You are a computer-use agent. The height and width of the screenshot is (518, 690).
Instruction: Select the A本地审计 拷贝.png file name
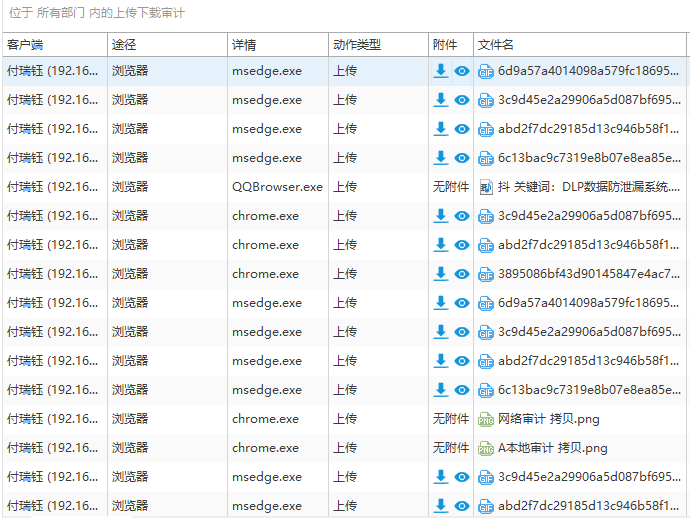(553, 448)
